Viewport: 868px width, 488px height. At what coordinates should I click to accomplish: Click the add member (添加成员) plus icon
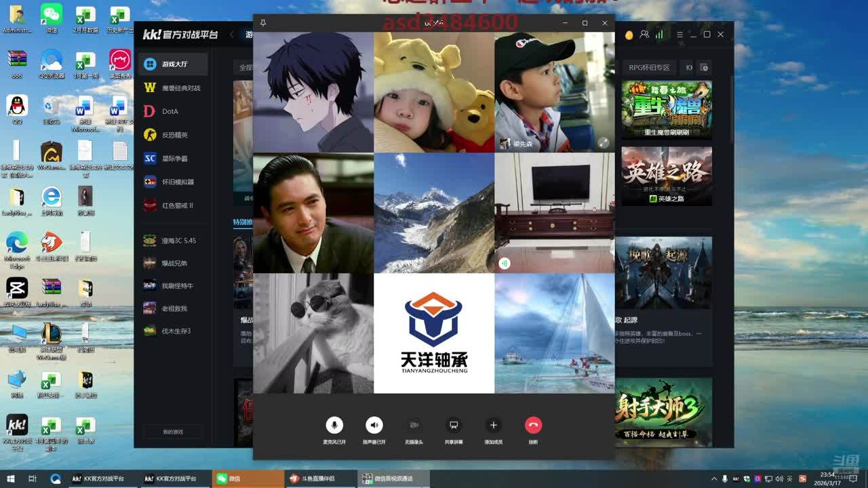tap(493, 425)
